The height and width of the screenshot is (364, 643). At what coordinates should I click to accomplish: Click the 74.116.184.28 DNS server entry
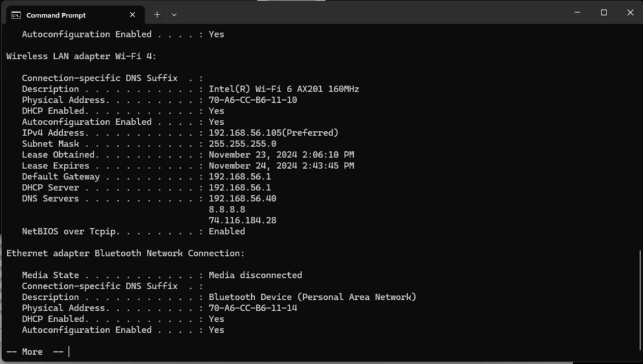point(242,220)
